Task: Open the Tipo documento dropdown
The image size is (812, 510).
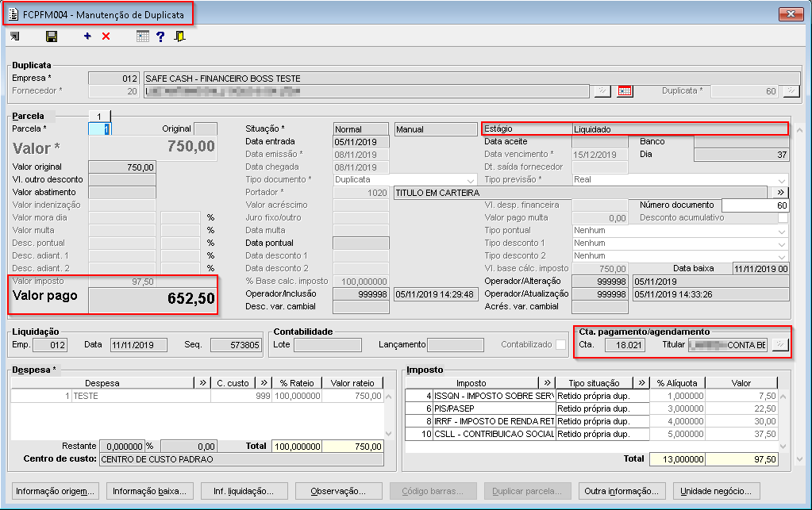Action: click(x=470, y=180)
